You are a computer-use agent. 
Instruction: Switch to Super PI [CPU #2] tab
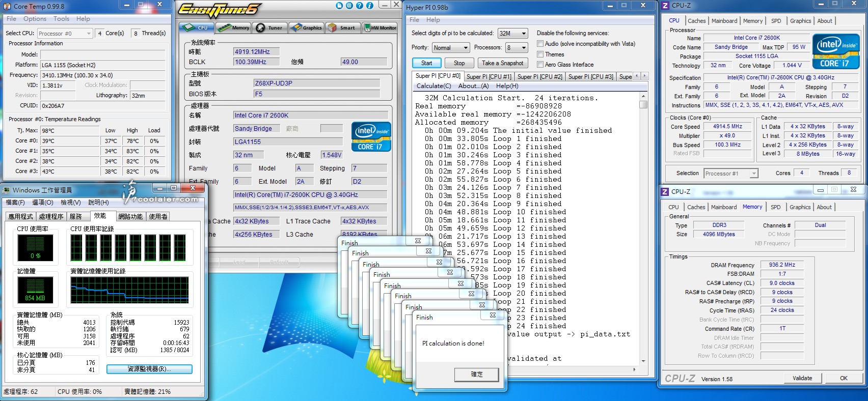click(539, 76)
